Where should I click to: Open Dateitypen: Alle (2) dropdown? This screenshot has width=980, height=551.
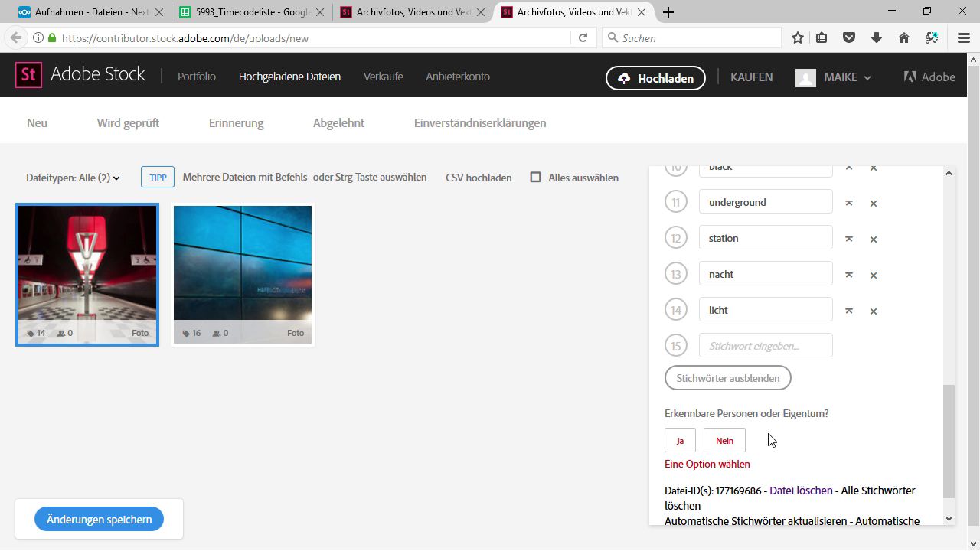(x=73, y=178)
